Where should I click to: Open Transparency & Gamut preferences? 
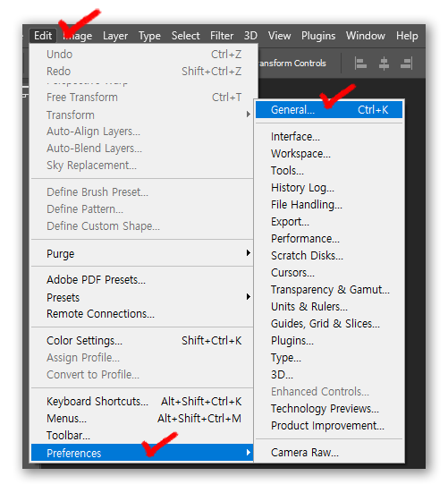click(x=329, y=289)
